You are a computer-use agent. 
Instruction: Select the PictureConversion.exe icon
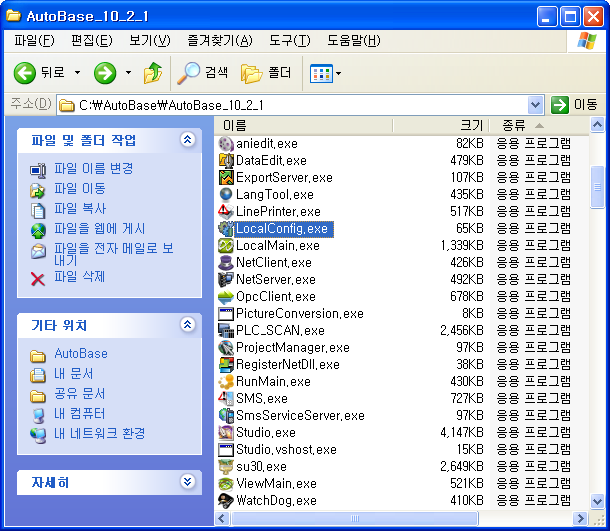point(226,314)
